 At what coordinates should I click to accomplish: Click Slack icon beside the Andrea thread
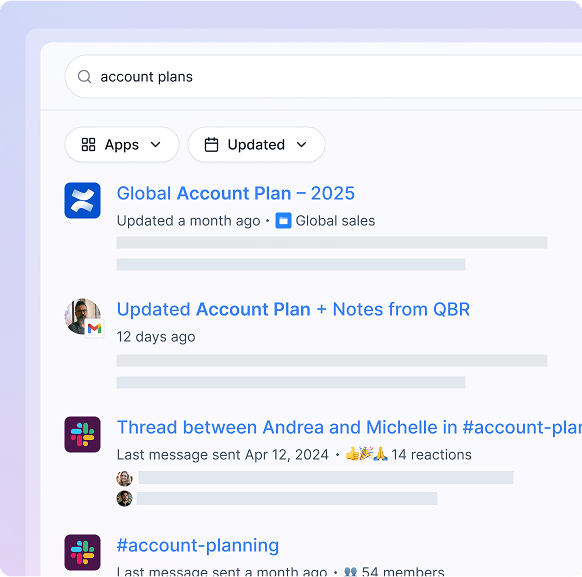pyautogui.click(x=82, y=435)
